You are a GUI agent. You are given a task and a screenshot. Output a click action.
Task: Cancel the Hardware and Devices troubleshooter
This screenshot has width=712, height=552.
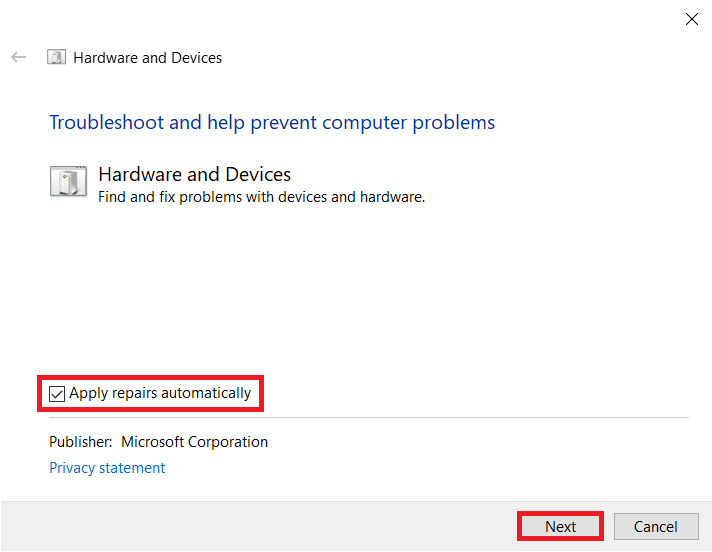(x=655, y=527)
